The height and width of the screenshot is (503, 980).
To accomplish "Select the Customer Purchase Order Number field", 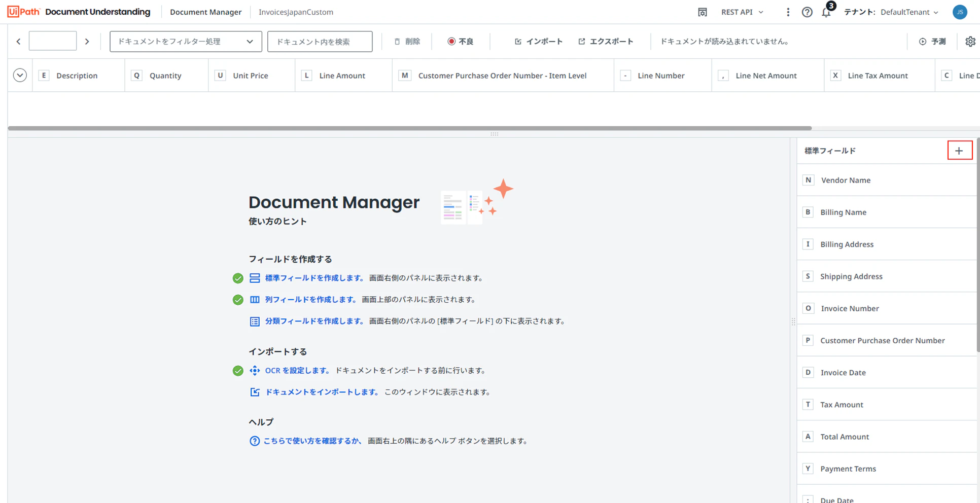I will 887,340.
